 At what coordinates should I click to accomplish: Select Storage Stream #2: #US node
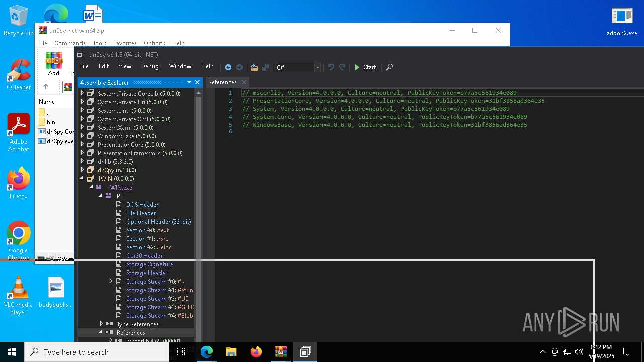[x=157, y=298]
